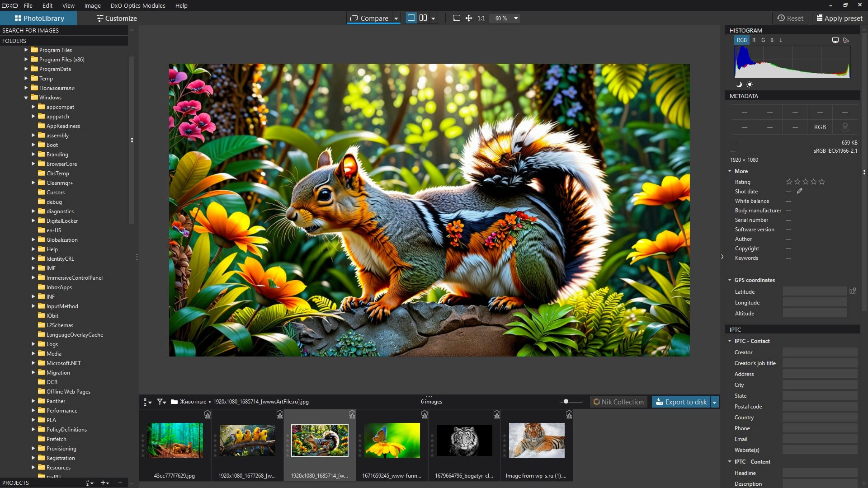The width and height of the screenshot is (868, 488).
Task: Click the Apply preset button
Action: pos(839,19)
